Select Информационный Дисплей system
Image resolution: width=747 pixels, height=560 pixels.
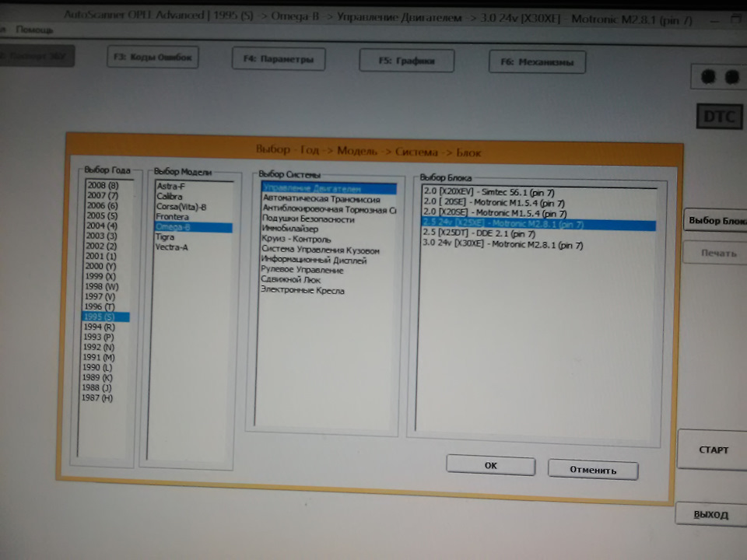tap(314, 260)
